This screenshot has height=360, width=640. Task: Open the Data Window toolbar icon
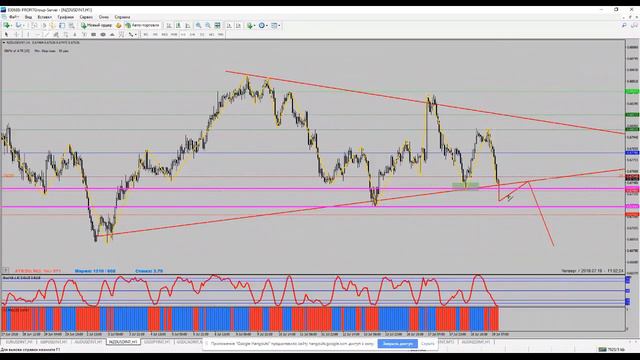pos(44,25)
